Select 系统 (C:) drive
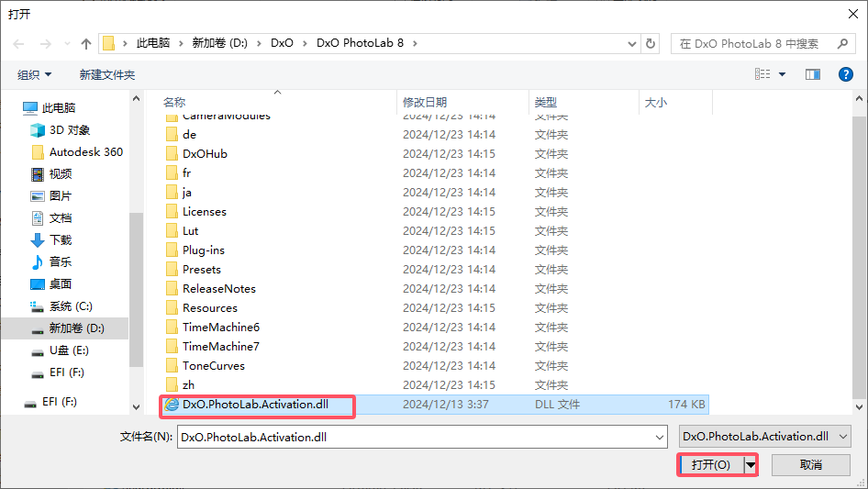868x489 pixels. pyautogui.click(x=61, y=306)
